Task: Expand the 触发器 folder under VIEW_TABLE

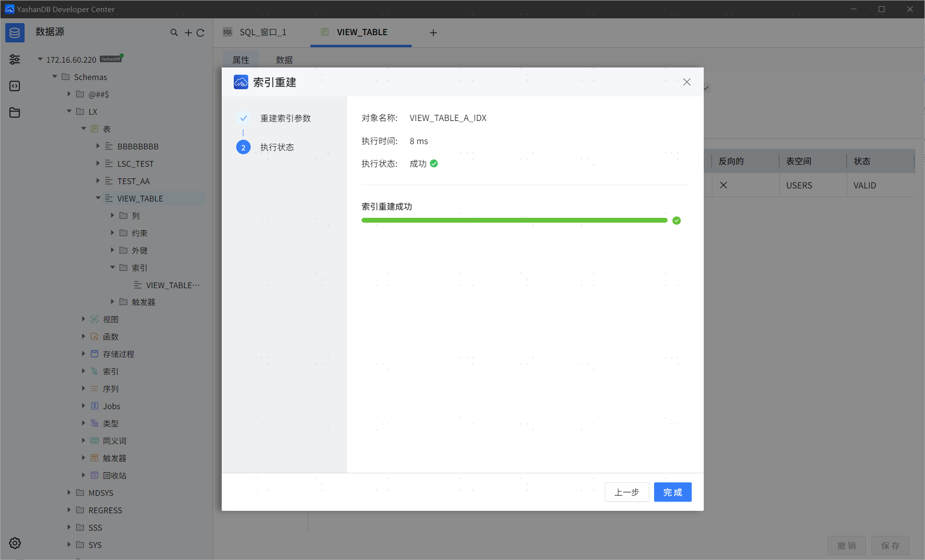Action: (x=112, y=302)
